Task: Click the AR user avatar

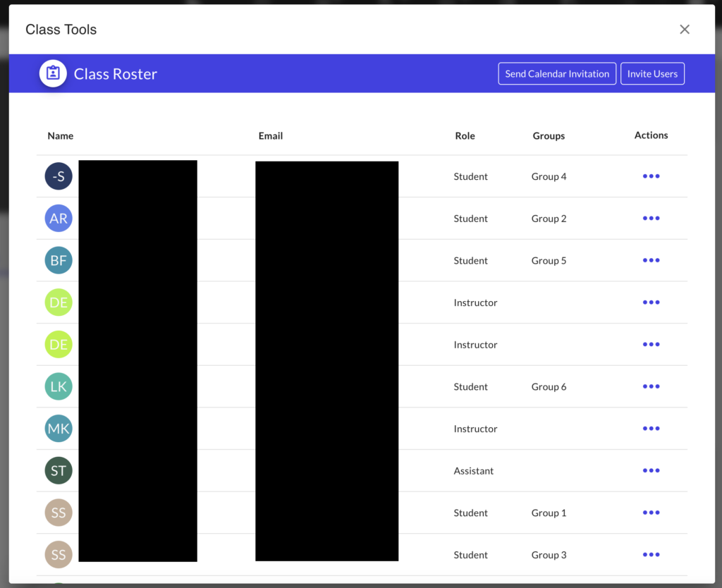Action: (59, 219)
